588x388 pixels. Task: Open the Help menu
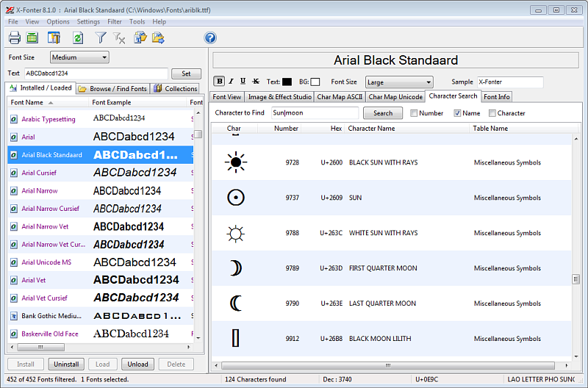point(159,22)
